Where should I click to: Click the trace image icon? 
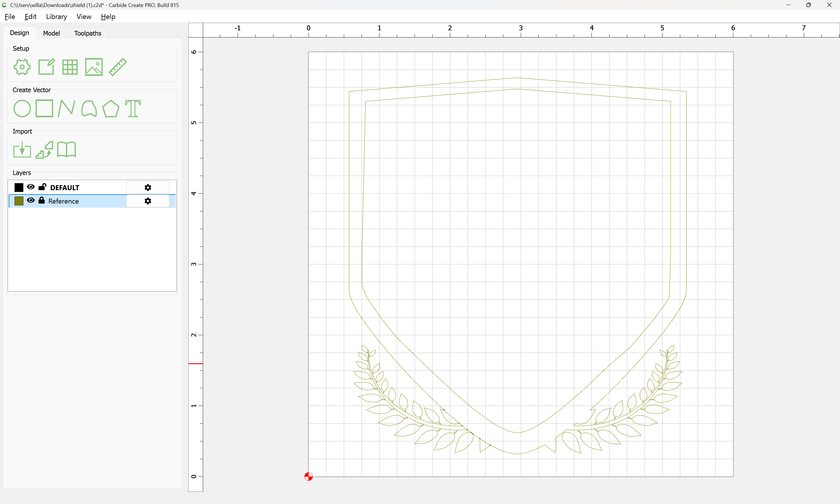click(44, 150)
